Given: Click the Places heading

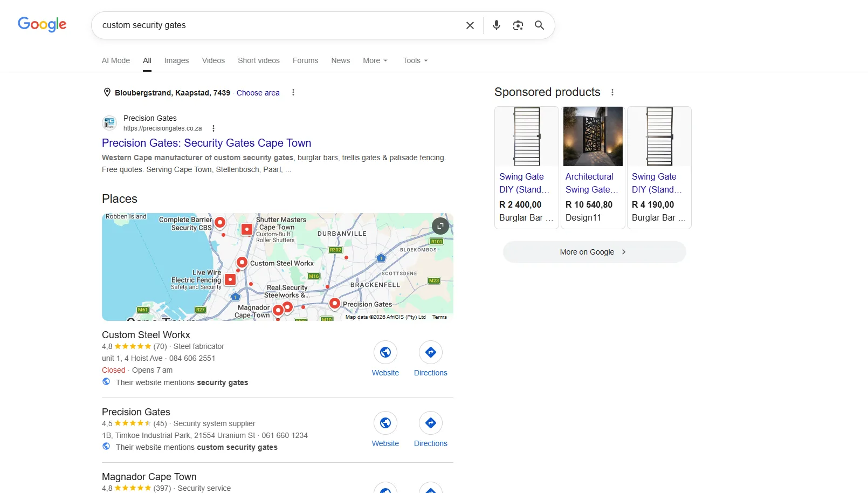Looking at the screenshot, I should point(120,199).
